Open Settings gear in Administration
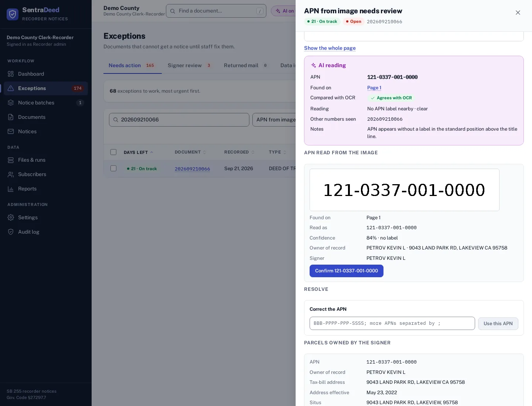 (11, 217)
